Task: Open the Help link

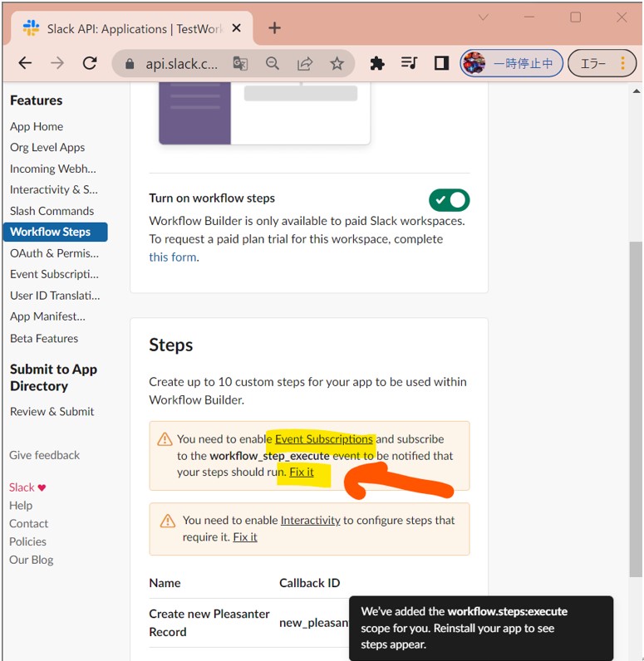Action: 21,506
